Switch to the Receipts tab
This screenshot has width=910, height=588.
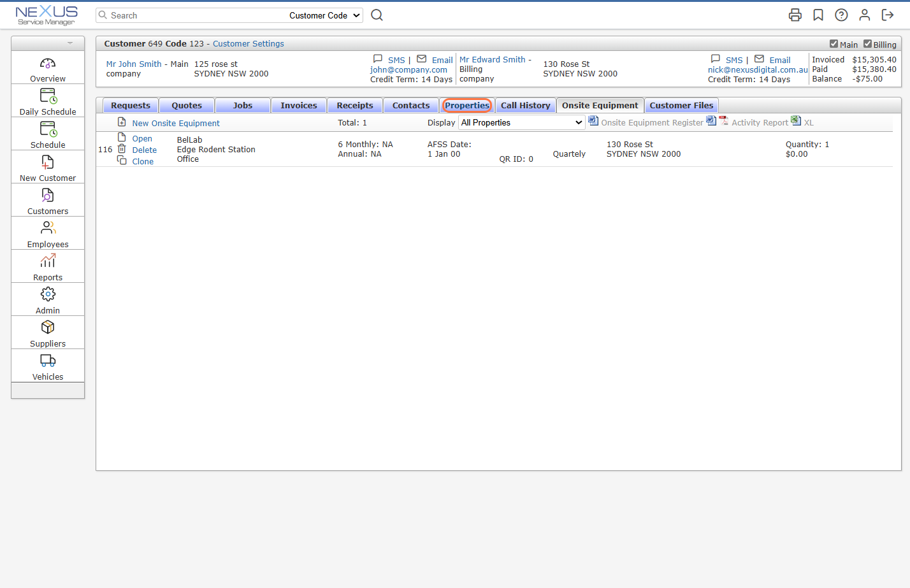click(355, 106)
